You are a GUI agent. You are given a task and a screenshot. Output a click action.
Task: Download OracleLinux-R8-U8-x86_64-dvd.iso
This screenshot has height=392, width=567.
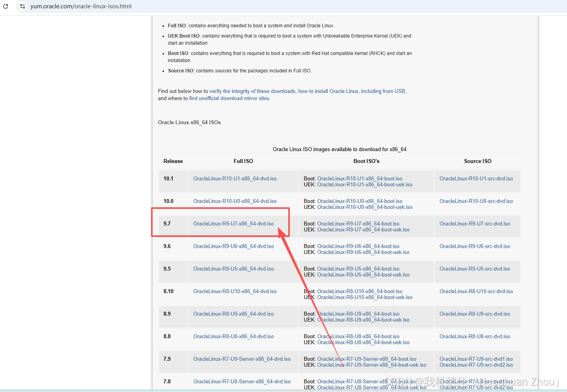(233, 337)
